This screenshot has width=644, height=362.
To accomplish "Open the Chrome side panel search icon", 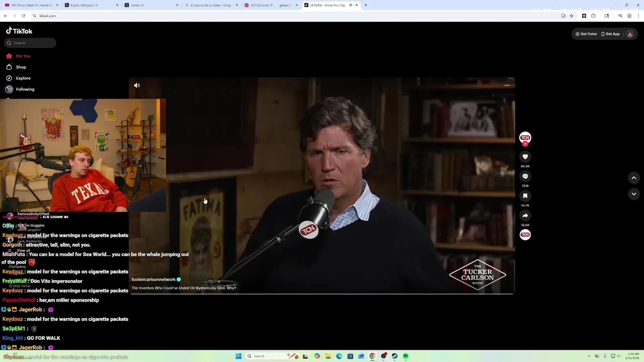I will pyautogui.click(x=607, y=16).
